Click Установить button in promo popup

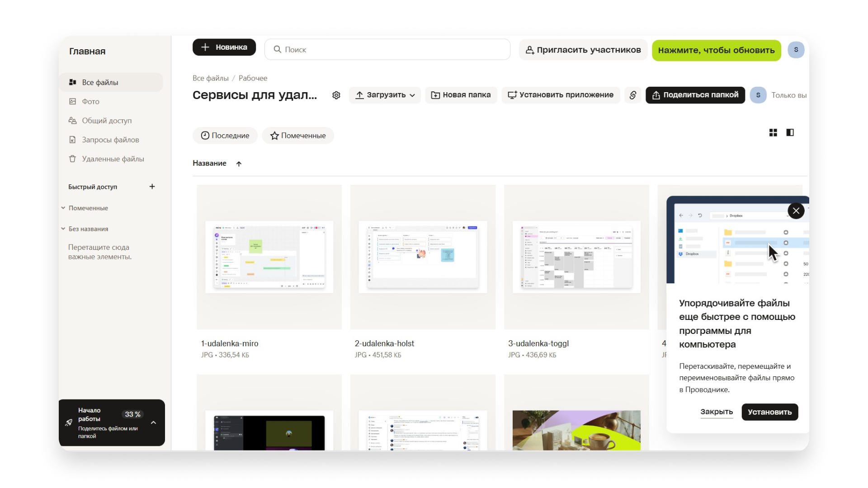click(769, 412)
